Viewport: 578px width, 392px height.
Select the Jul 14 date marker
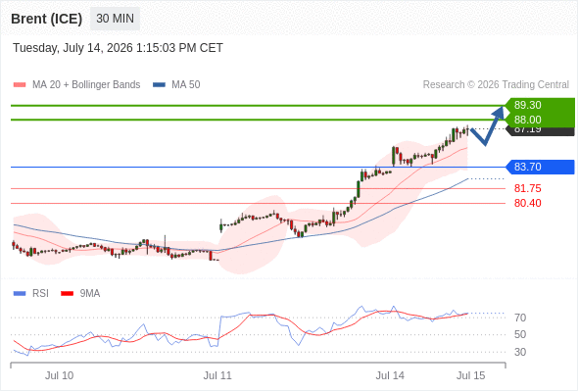(390, 375)
